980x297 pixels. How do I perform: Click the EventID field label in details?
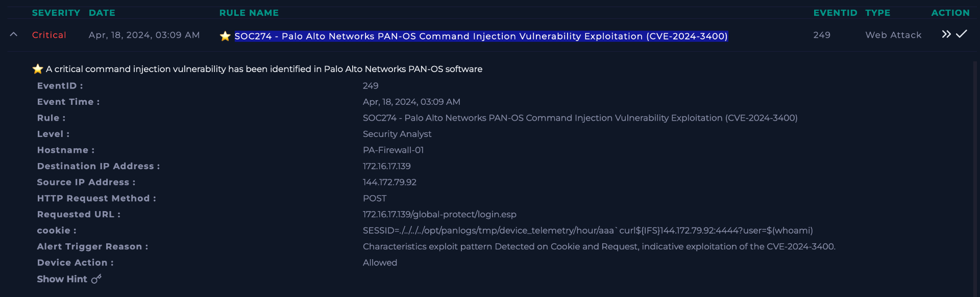point(60,86)
